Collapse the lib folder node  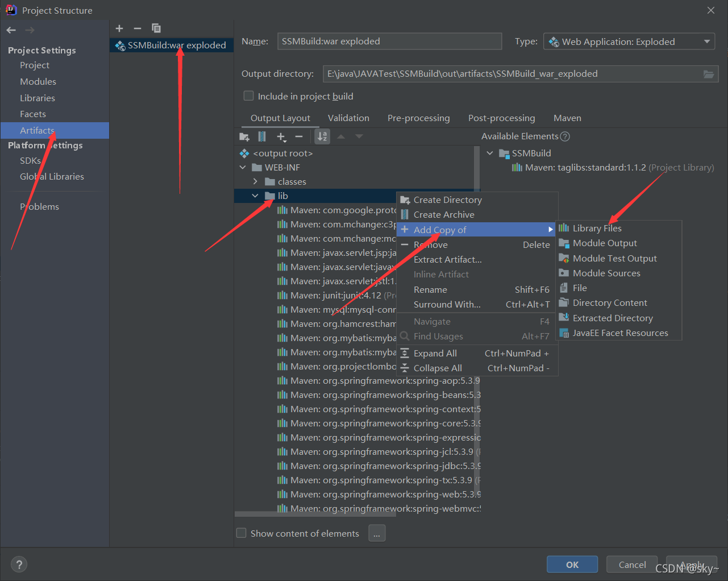click(x=255, y=196)
